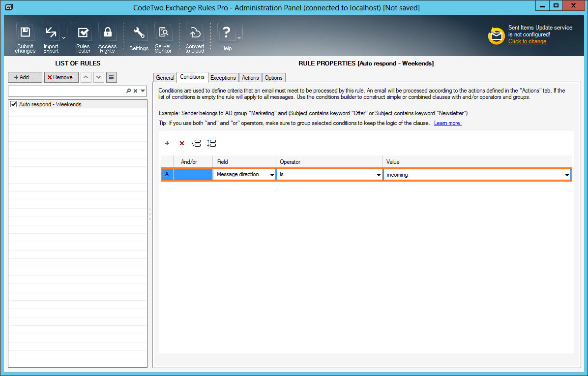Screen dimensions: 588x376
Task: Click the And/or column header
Action: 193,162
